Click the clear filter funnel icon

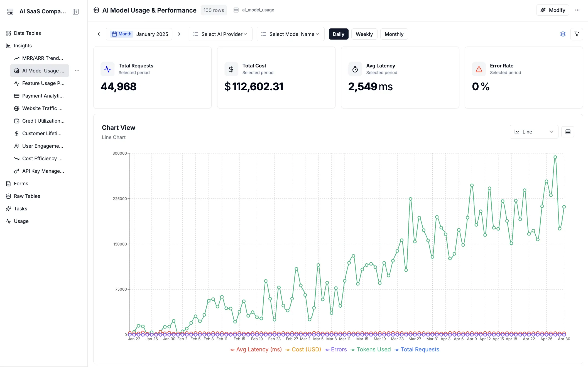pyautogui.click(x=577, y=34)
